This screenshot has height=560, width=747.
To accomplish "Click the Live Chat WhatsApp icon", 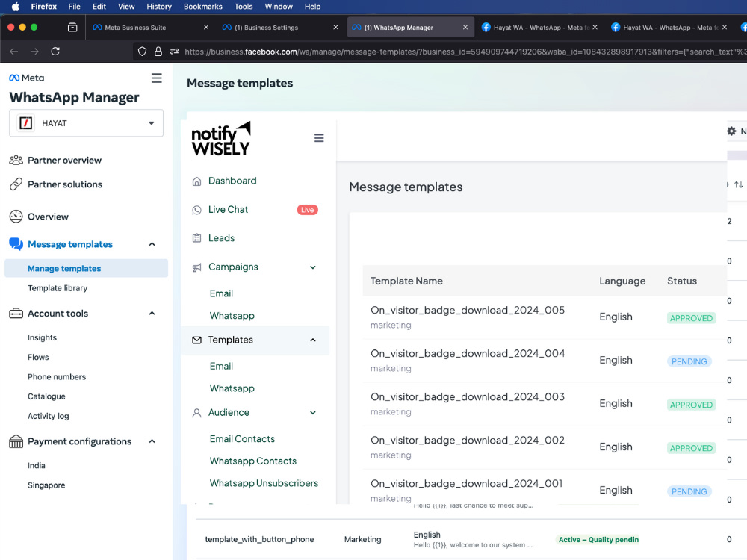I will [x=196, y=210].
